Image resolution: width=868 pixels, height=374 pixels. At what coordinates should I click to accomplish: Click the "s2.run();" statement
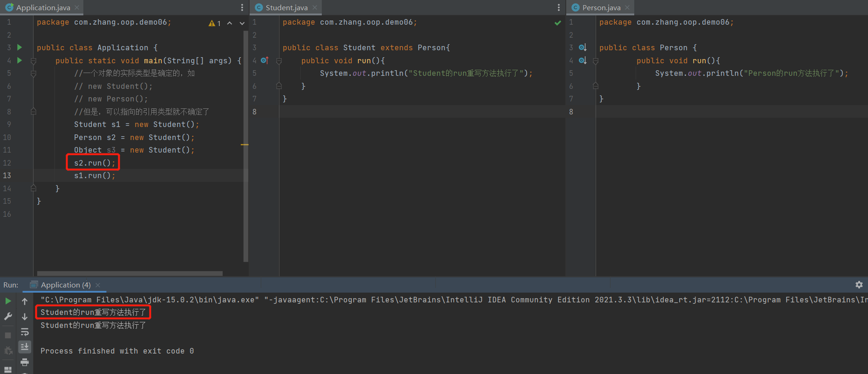click(95, 163)
